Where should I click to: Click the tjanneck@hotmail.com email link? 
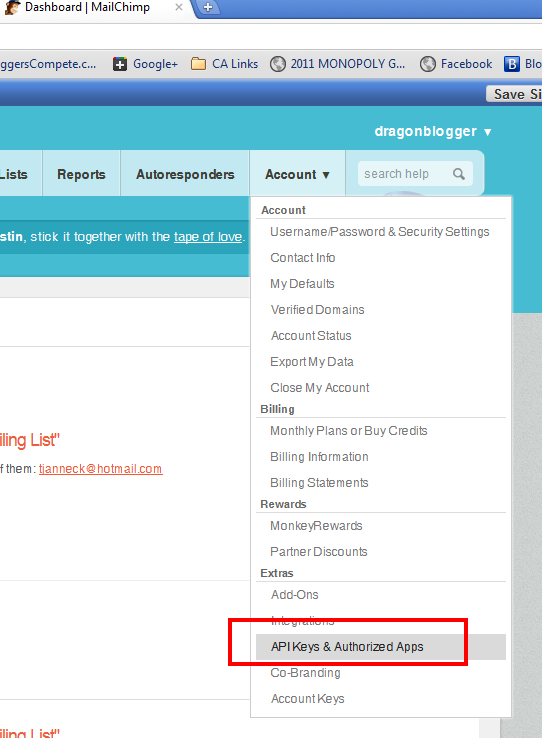[x=101, y=469]
